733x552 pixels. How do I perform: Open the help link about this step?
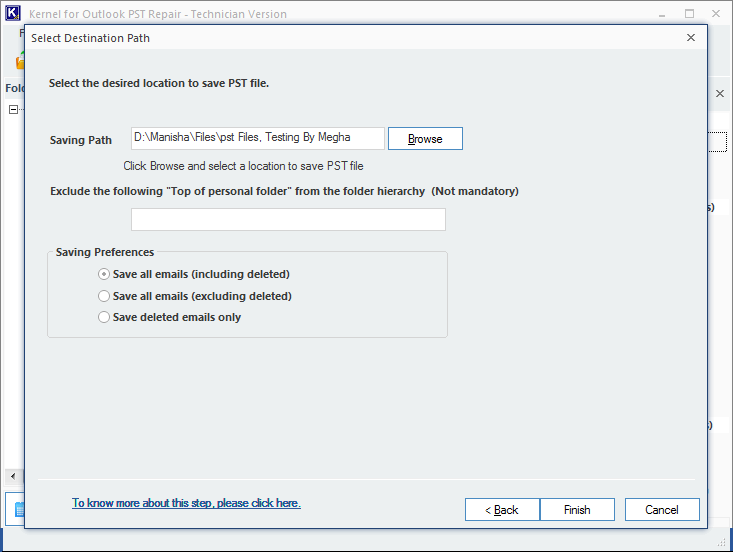186,503
